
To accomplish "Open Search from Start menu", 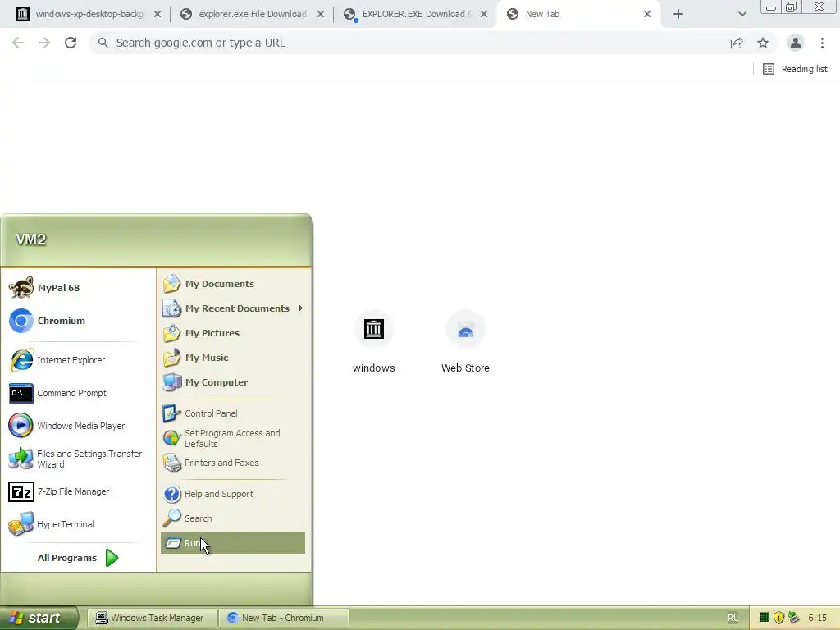I will pyautogui.click(x=232, y=518).
